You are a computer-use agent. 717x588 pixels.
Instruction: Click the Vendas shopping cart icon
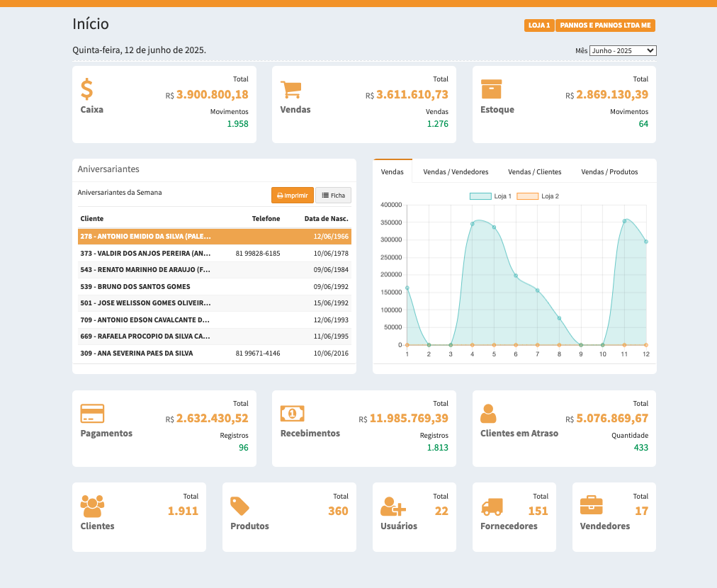click(x=290, y=89)
